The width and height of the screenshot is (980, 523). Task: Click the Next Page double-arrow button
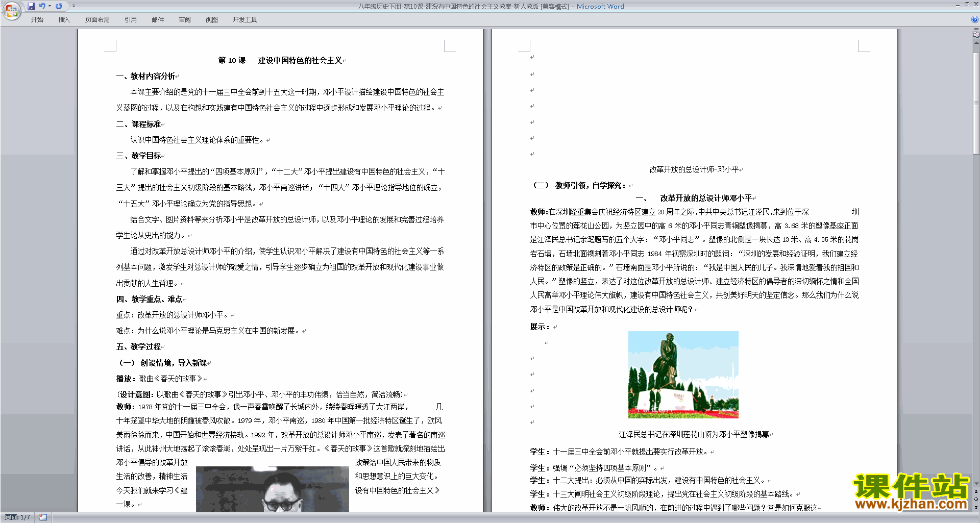pyautogui.click(x=976, y=507)
